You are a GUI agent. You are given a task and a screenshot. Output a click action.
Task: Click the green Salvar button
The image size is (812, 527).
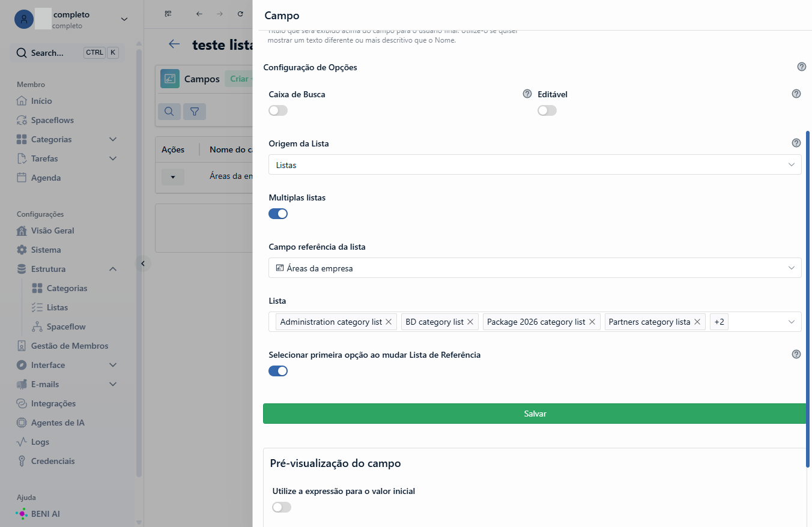coord(535,414)
